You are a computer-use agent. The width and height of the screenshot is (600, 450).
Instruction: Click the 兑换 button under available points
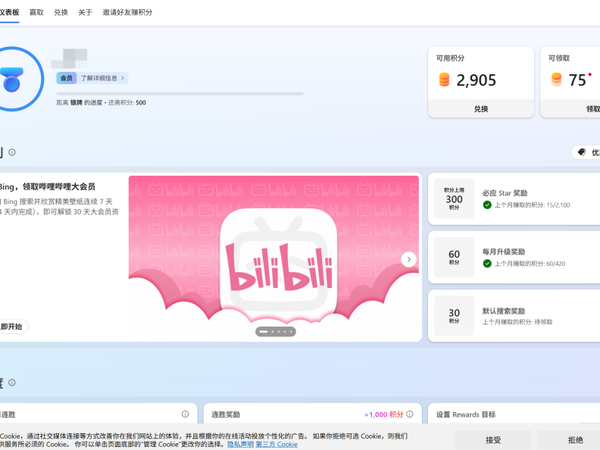coord(481,109)
